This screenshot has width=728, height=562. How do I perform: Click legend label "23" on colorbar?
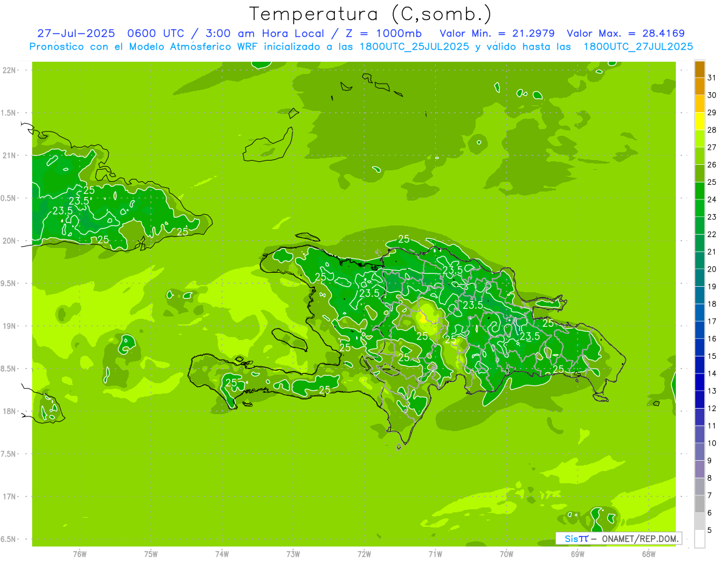(712, 217)
